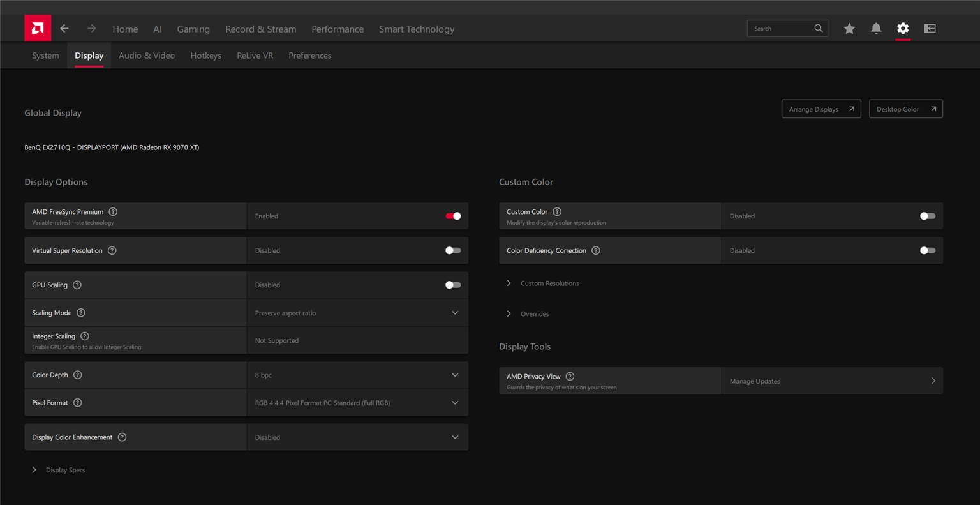Open notifications bell icon

click(x=876, y=28)
